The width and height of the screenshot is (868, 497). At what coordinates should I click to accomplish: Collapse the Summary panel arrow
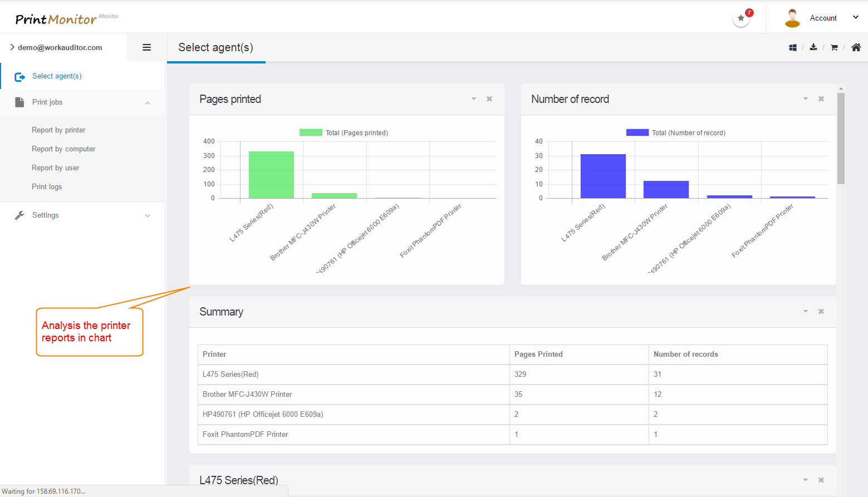806,312
